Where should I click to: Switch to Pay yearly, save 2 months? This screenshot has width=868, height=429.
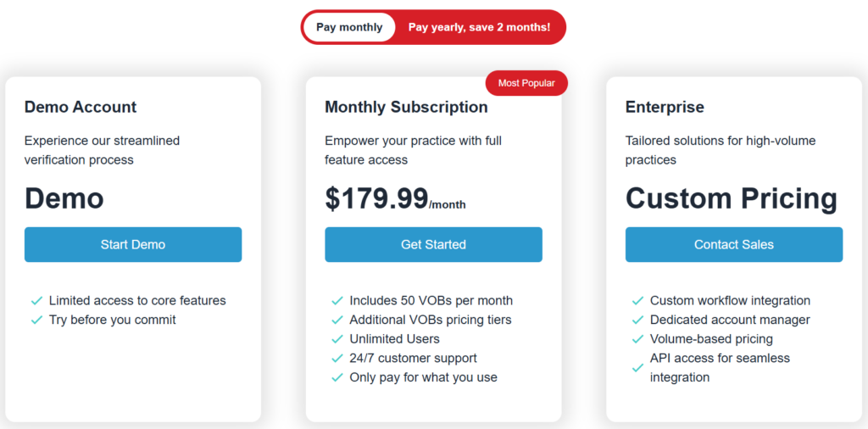(479, 27)
